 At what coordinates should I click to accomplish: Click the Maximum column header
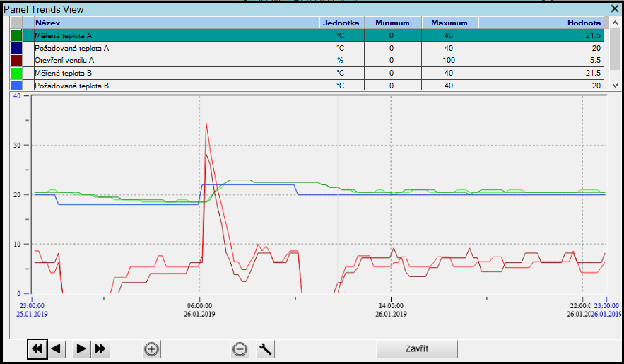(449, 23)
